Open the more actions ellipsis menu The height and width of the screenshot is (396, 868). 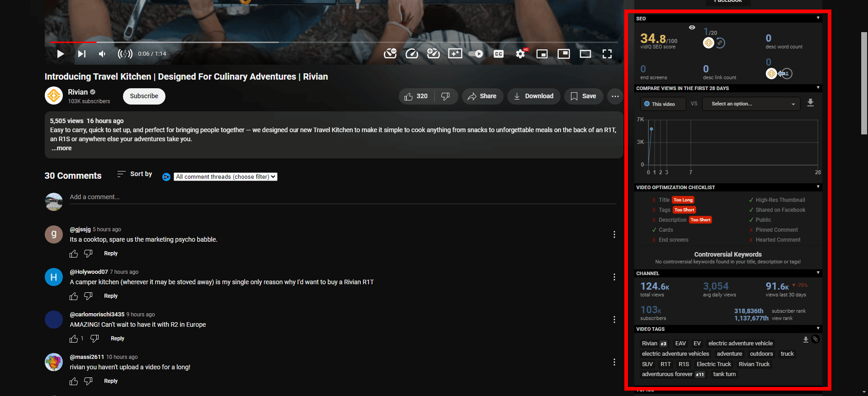point(615,96)
